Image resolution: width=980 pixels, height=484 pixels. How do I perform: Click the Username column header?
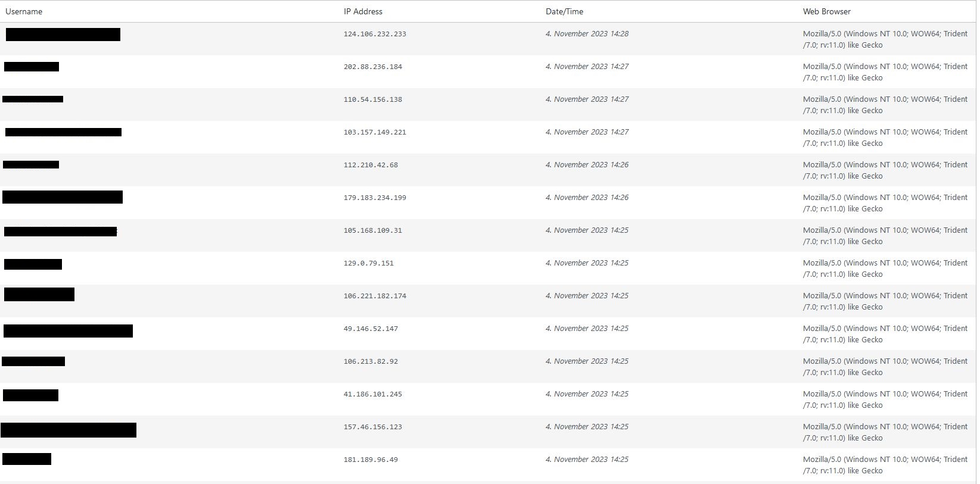click(x=24, y=11)
